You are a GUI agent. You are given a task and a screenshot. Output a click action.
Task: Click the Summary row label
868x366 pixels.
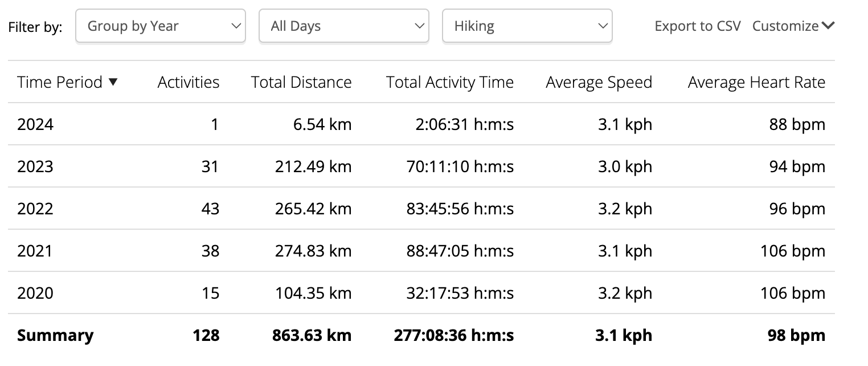[x=55, y=335]
